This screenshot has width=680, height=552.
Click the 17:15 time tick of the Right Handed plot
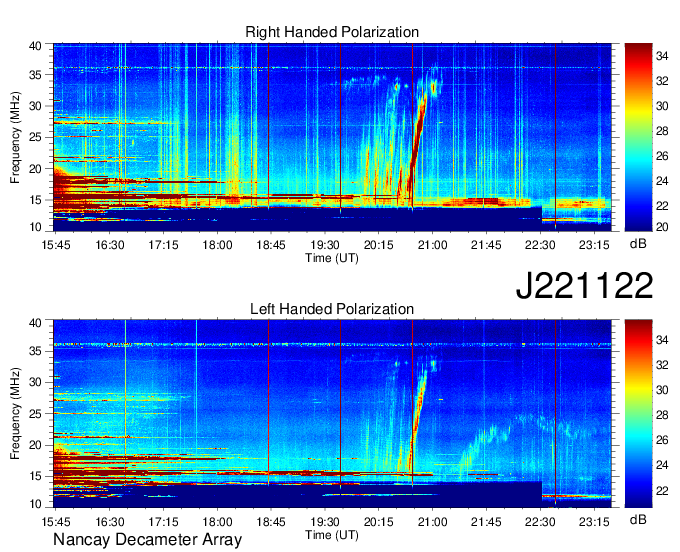click(163, 245)
